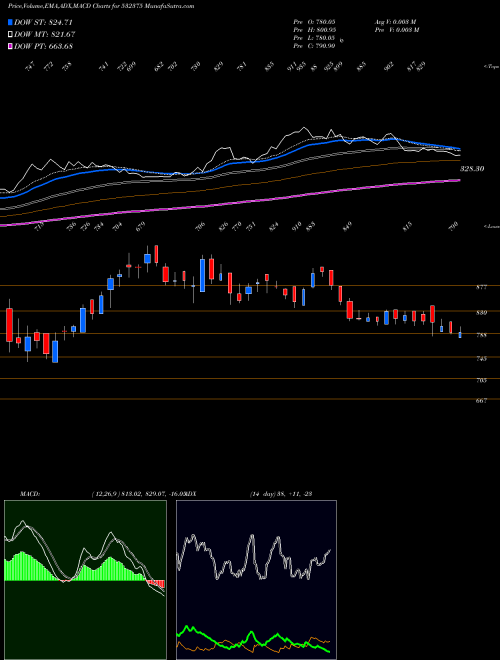The width and height of the screenshot is (500, 660).
Task: Open the ADX indicator chart panel
Action: pos(256,580)
